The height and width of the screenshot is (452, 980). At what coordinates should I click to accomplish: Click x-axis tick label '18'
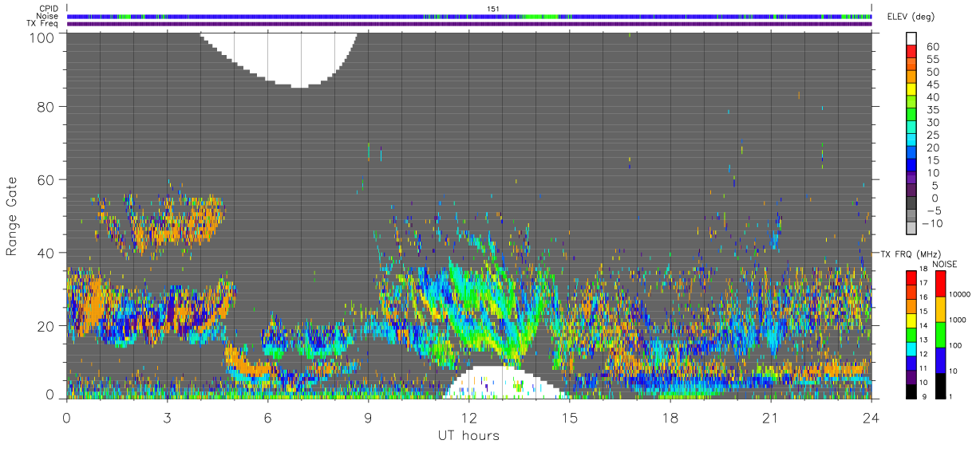(x=670, y=418)
